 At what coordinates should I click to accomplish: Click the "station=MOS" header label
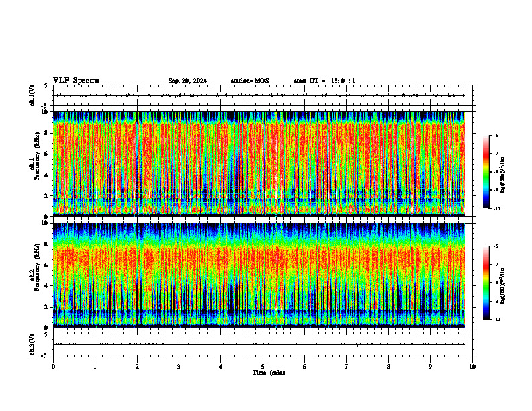click(250, 81)
